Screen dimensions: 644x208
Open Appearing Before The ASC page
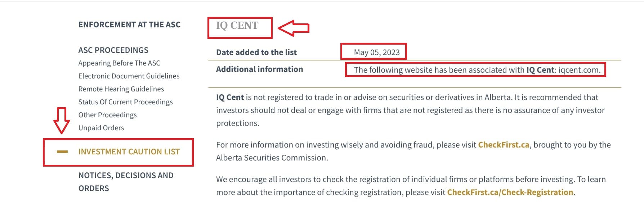(x=119, y=63)
